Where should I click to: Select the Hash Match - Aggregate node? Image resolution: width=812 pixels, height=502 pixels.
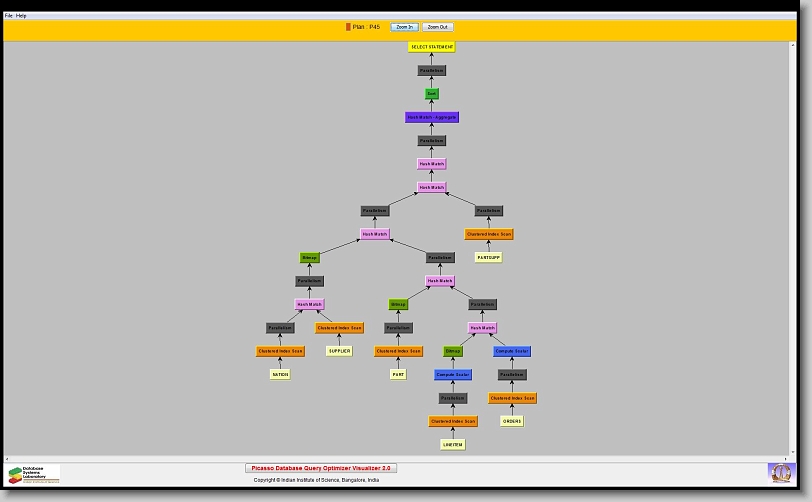tap(431, 117)
